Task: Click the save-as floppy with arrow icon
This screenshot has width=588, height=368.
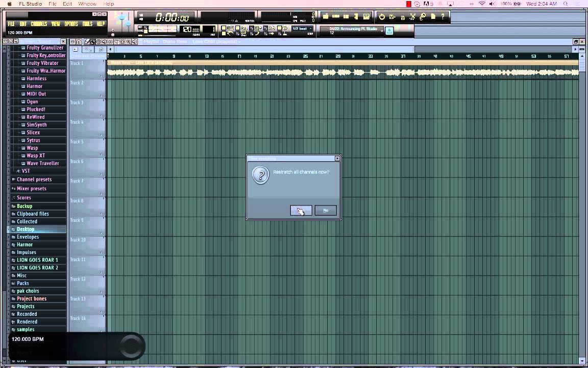Action: click(392, 17)
